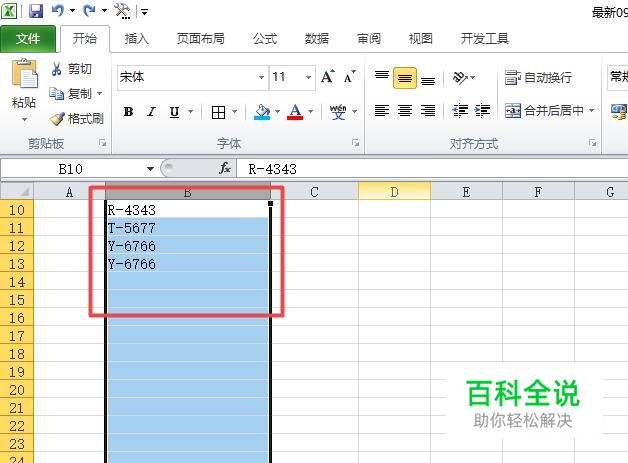The image size is (628, 463).
Task: Click the text Orientation icon
Action: pos(460,77)
